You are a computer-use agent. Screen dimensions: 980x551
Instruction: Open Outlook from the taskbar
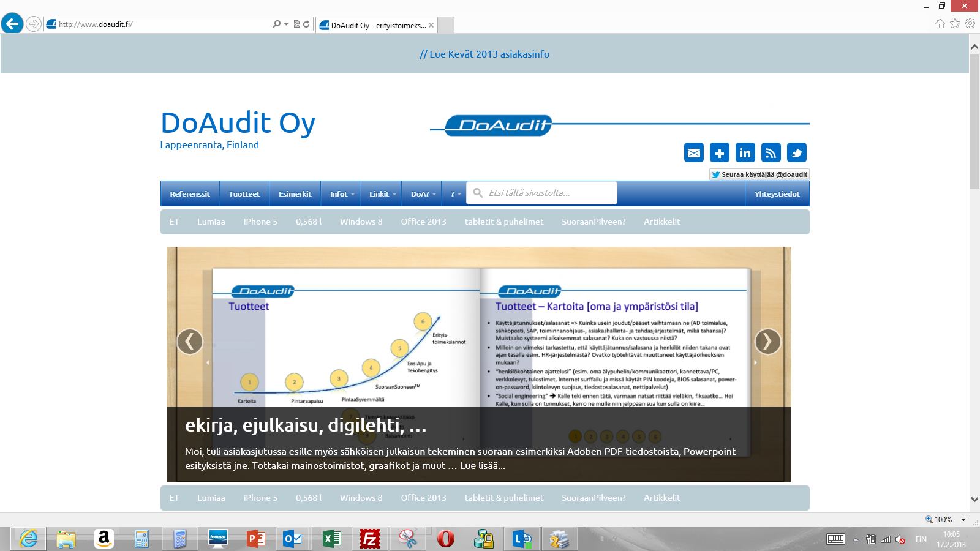292,539
